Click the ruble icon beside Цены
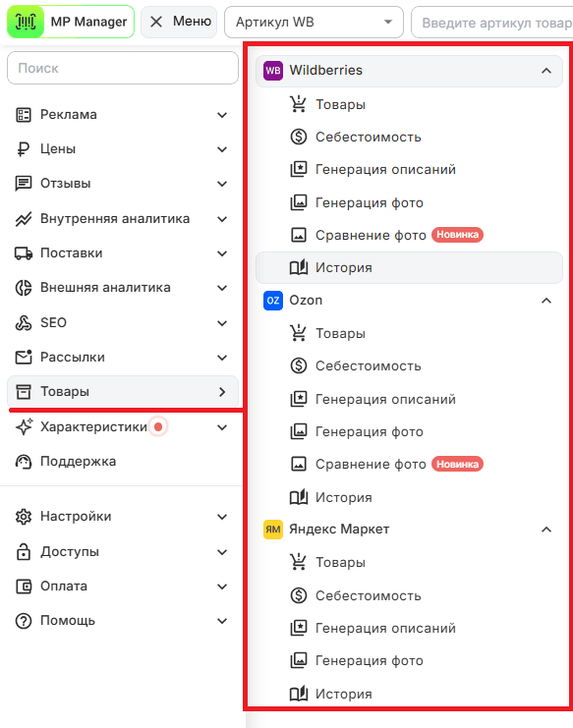The height and width of the screenshot is (728, 573). (24, 149)
